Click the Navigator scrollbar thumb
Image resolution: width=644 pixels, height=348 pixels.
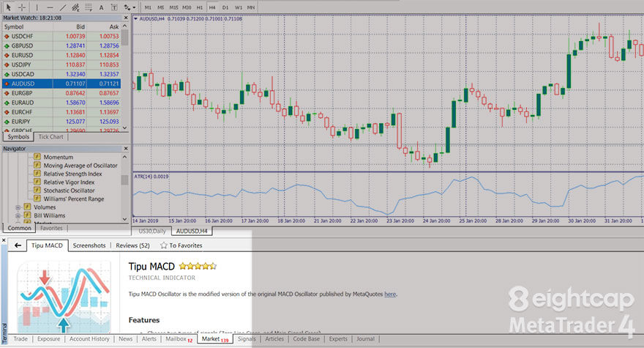pos(124,180)
